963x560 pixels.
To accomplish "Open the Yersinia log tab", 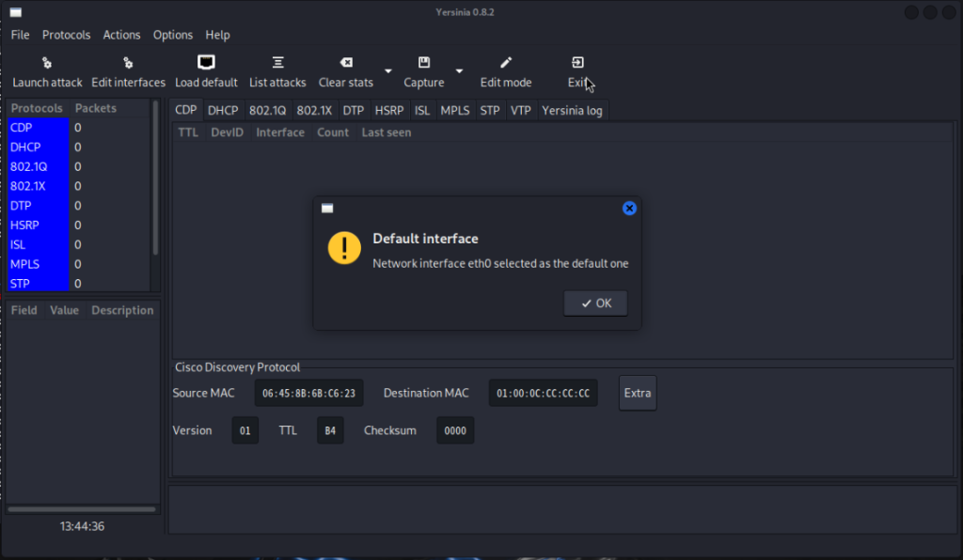I will click(572, 111).
